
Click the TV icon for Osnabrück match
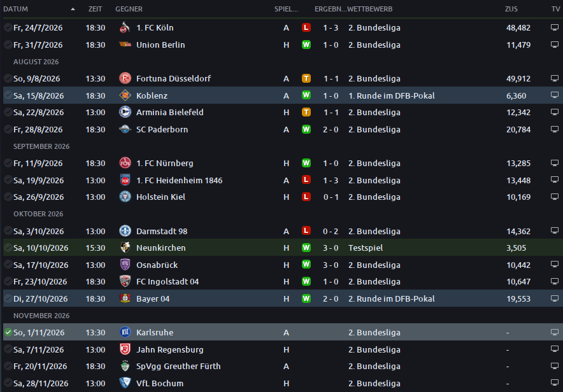554,264
